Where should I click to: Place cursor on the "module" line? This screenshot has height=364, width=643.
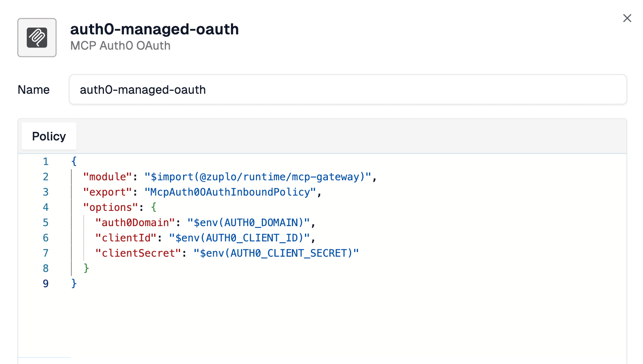coord(230,177)
